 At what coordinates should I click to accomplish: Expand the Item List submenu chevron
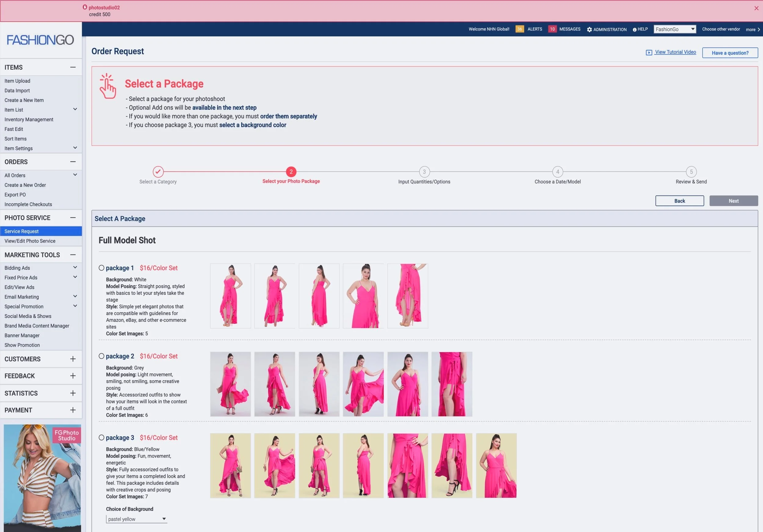(75, 109)
